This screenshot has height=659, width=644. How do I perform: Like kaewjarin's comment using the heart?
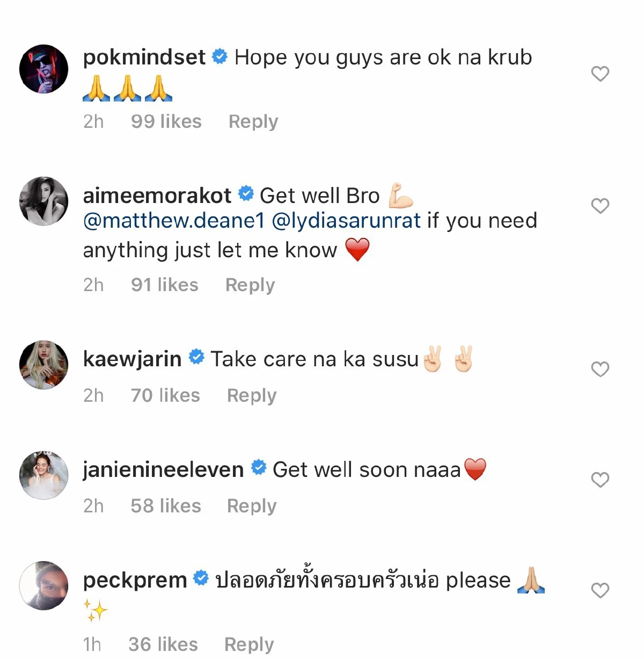[599, 369]
